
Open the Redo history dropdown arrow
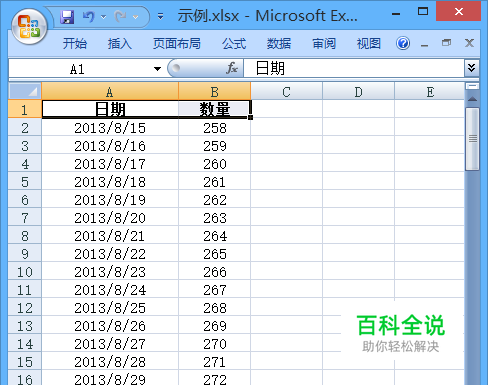pyautogui.click(x=135, y=17)
